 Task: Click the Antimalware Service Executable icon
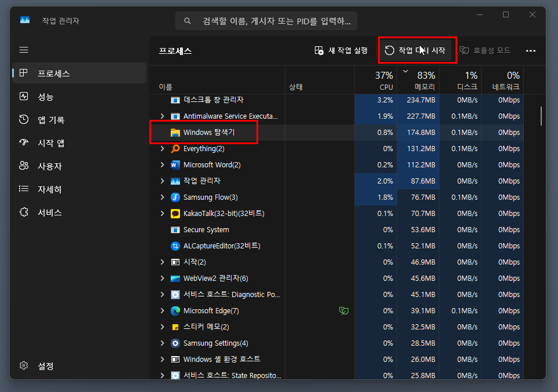coord(175,116)
